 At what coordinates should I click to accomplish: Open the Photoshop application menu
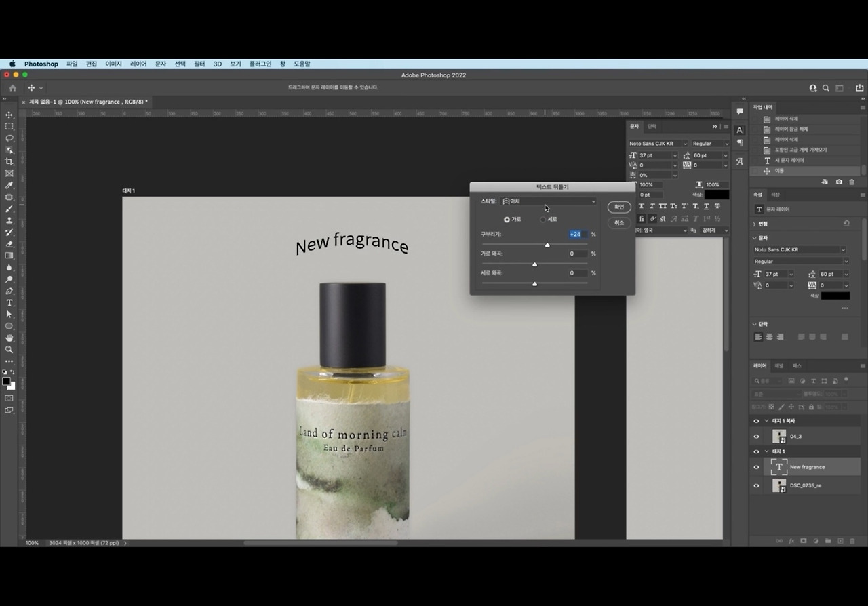click(x=41, y=64)
